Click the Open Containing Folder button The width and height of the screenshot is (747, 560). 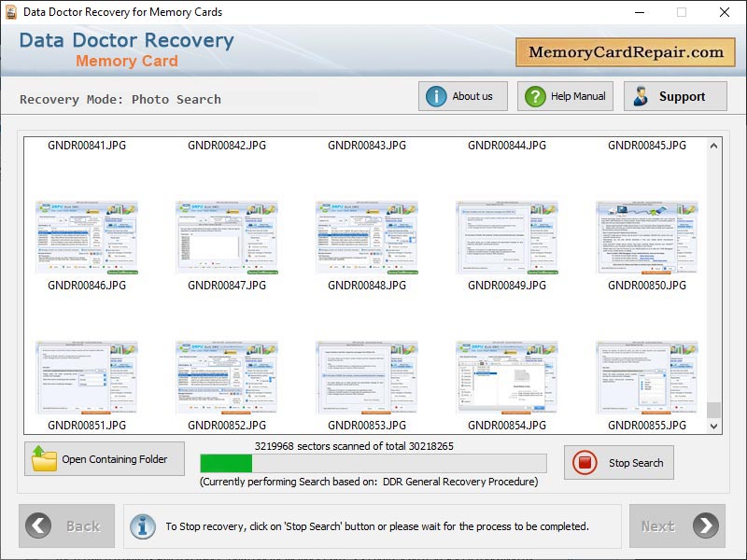click(x=104, y=459)
